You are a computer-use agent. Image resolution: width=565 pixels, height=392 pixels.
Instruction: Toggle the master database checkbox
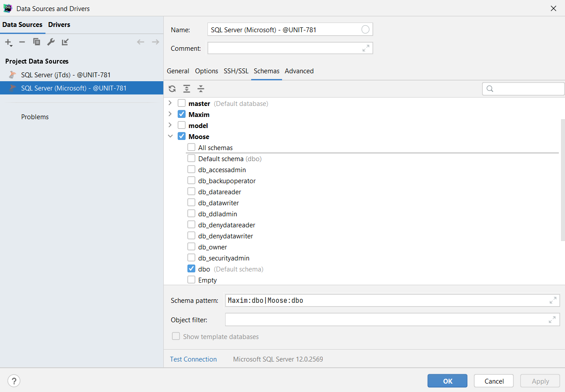tap(181, 103)
